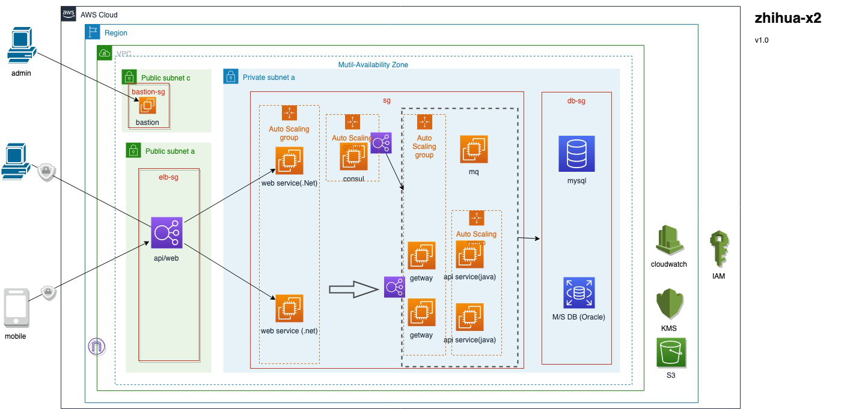Select the Public subnet c label
The width and height of the screenshot is (868, 409).
(165, 78)
